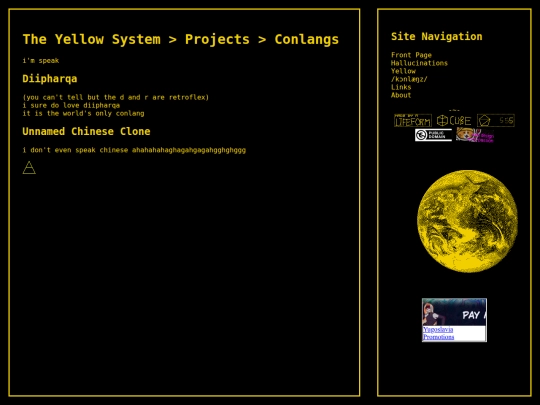Click the 'Diipharqa' heading
Image resolution: width=540 pixels, height=405 pixels.
pyautogui.click(x=50, y=79)
